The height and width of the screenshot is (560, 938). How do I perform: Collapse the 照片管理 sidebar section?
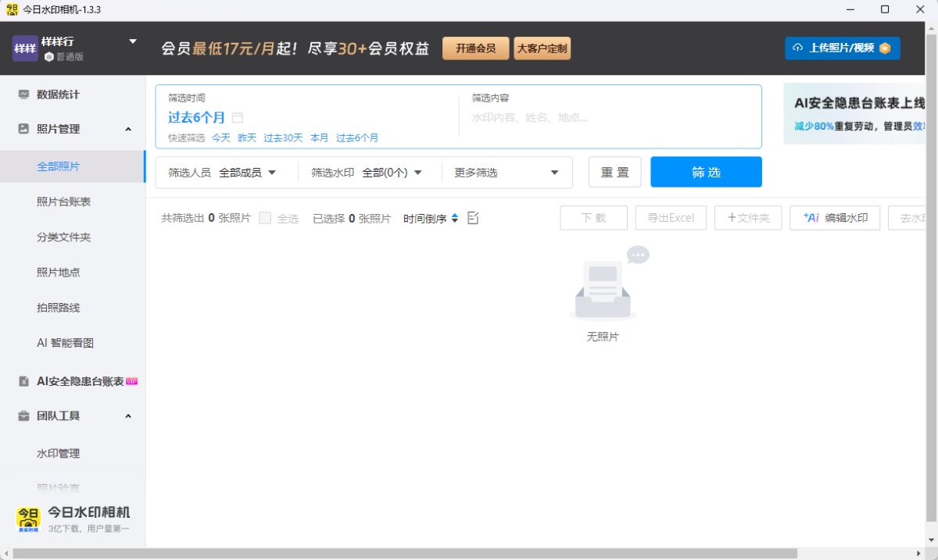point(128,129)
